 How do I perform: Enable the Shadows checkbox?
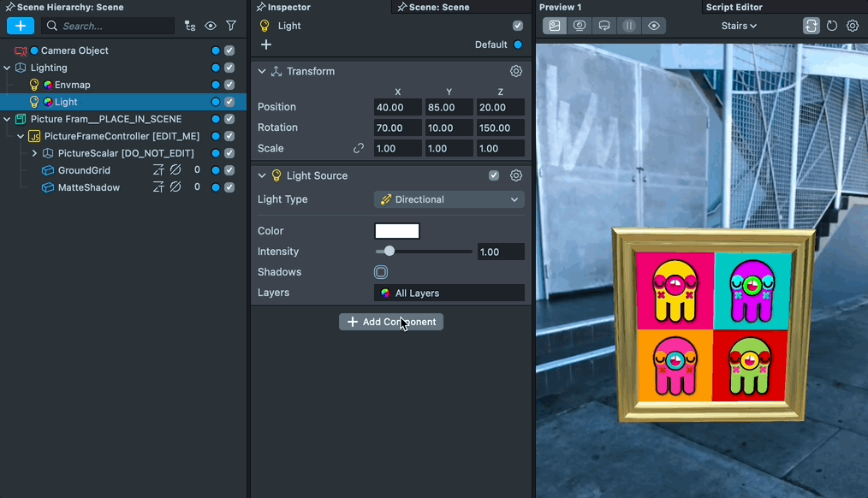(x=381, y=272)
